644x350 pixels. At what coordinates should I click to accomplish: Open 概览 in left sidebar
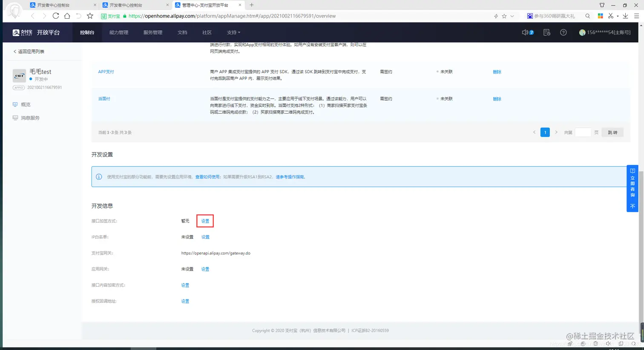[21, 104]
